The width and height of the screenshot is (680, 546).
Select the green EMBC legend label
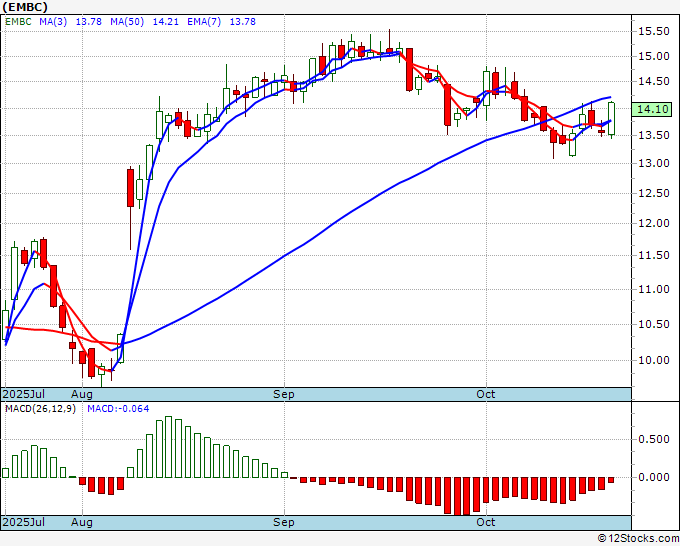(x=18, y=22)
